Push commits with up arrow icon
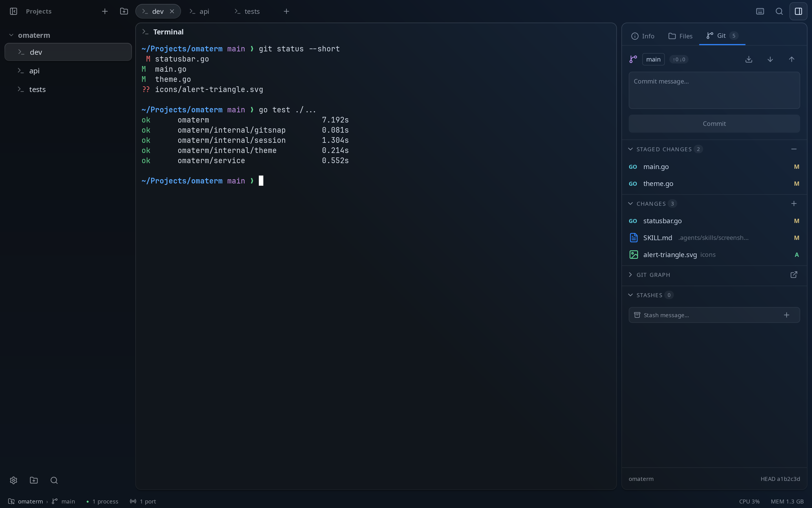Viewport: 812px width, 508px height. tap(791, 60)
